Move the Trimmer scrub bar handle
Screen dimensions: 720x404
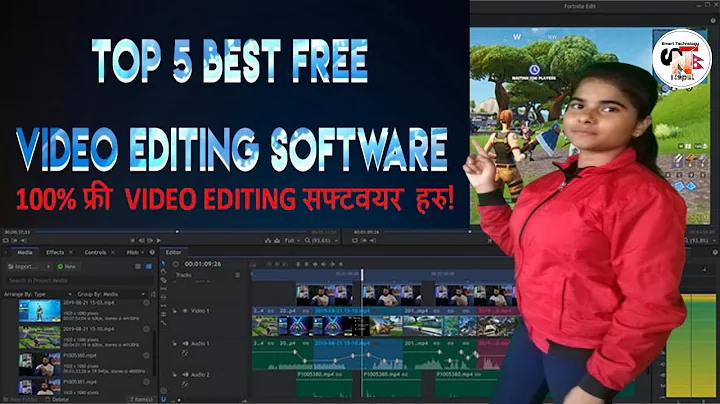pos(177,232)
